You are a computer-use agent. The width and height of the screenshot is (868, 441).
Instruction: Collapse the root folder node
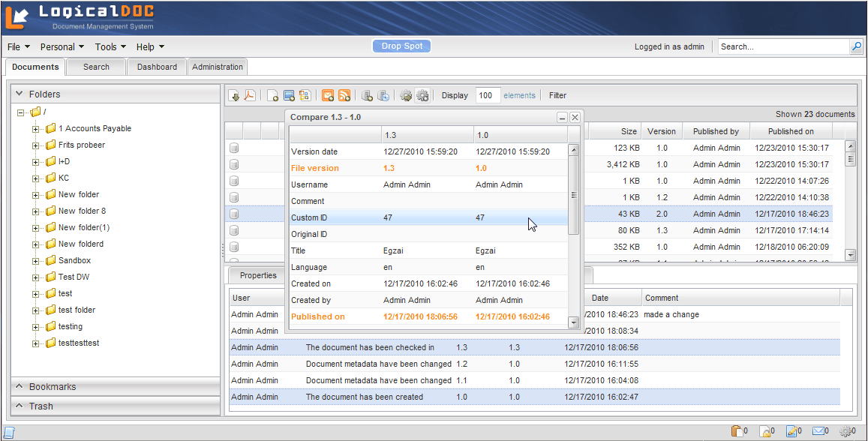click(20, 113)
